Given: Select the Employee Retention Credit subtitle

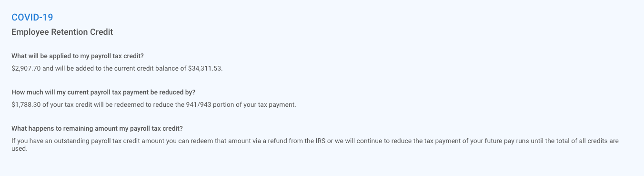Looking at the screenshot, I should [x=62, y=32].
